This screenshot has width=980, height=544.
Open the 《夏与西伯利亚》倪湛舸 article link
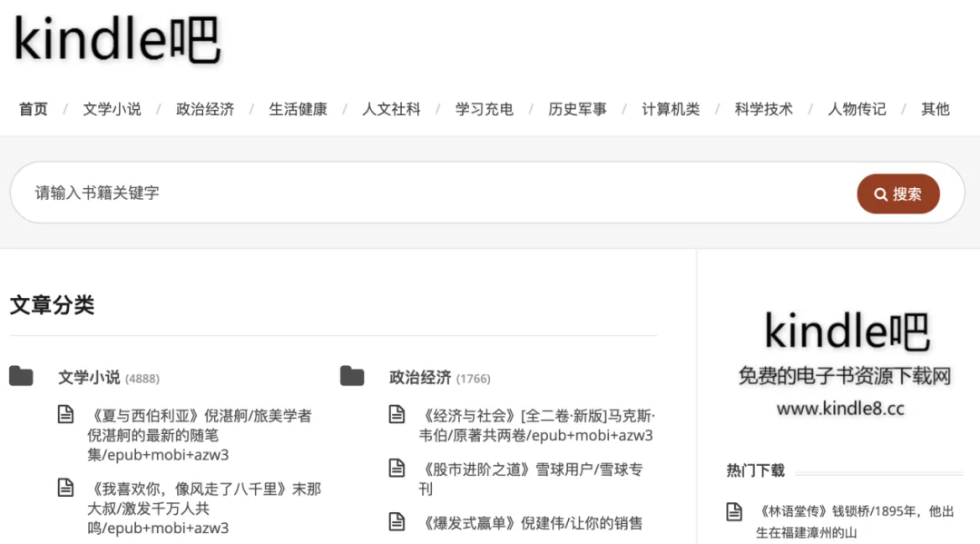click(x=200, y=435)
